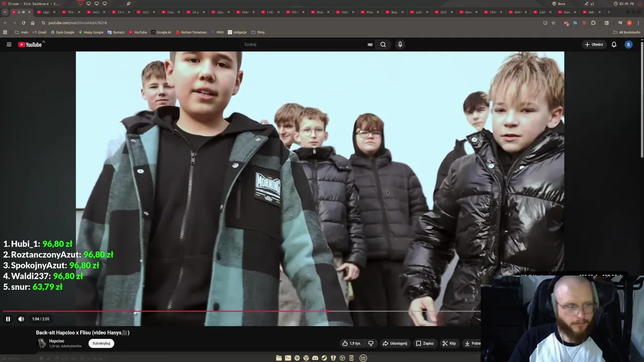Go back in browser history
The width and height of the screenshot is (644, 362).
click(x=6, y=23)
